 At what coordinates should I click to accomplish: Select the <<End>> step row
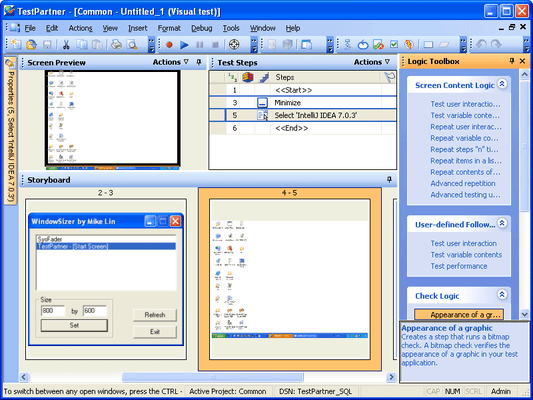tap(303, 128)
